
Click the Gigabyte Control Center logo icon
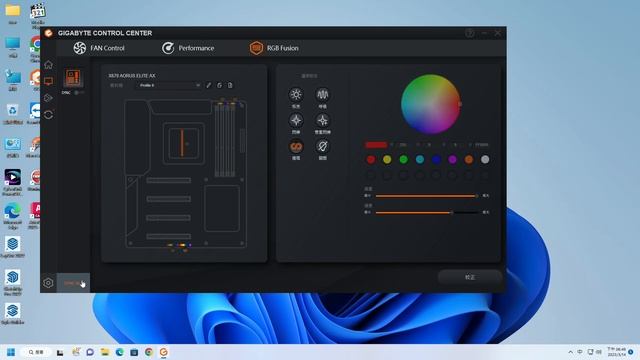coord(49,33)
